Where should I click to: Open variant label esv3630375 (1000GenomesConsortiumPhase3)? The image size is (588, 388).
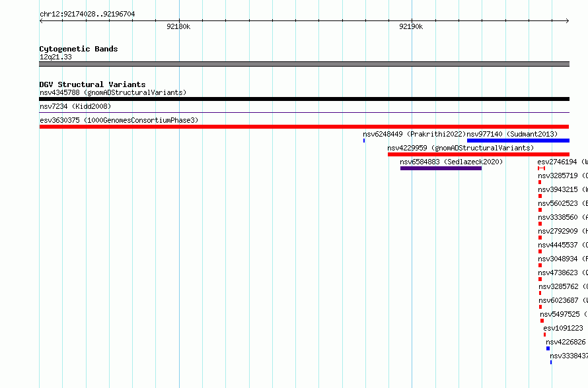tap(119, 120)
